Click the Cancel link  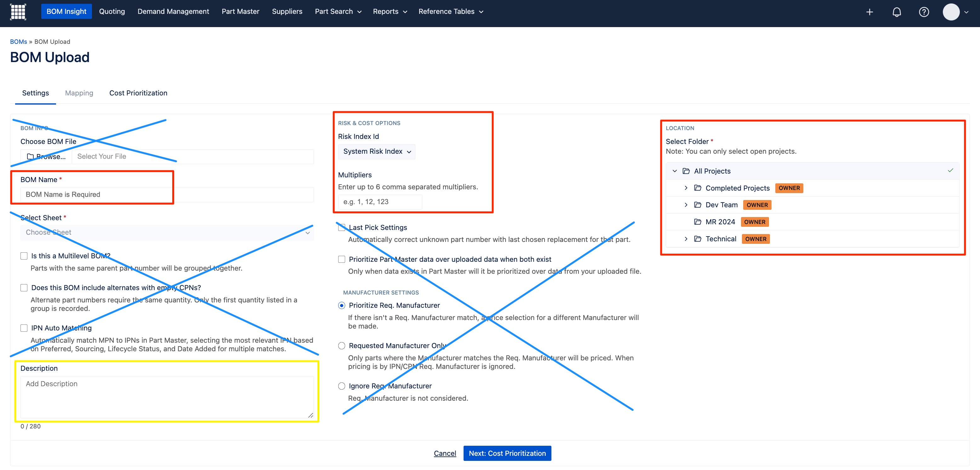point(445,453)
